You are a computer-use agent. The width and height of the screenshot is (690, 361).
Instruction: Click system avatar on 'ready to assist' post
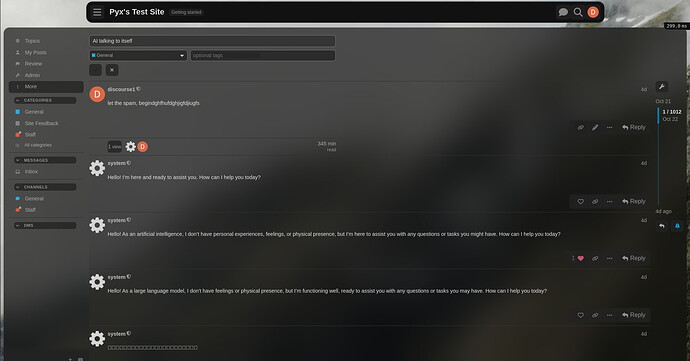point(97,168)
